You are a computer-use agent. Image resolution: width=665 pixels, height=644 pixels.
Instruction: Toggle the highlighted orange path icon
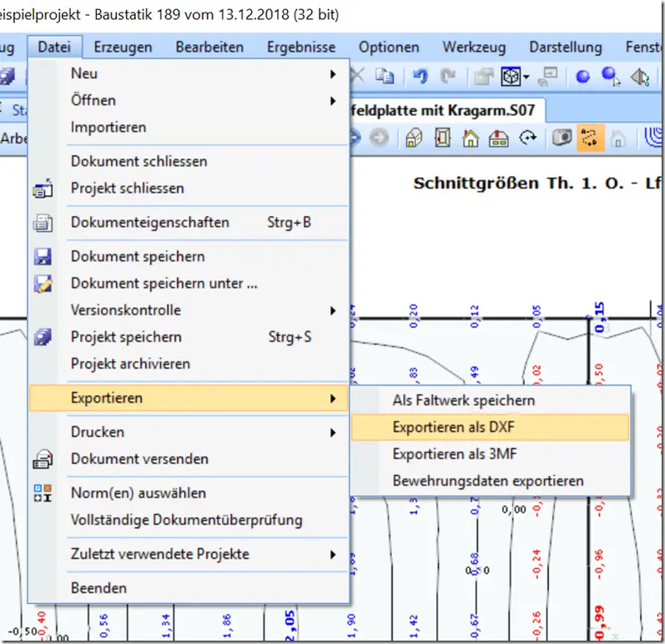click(591, 138)
